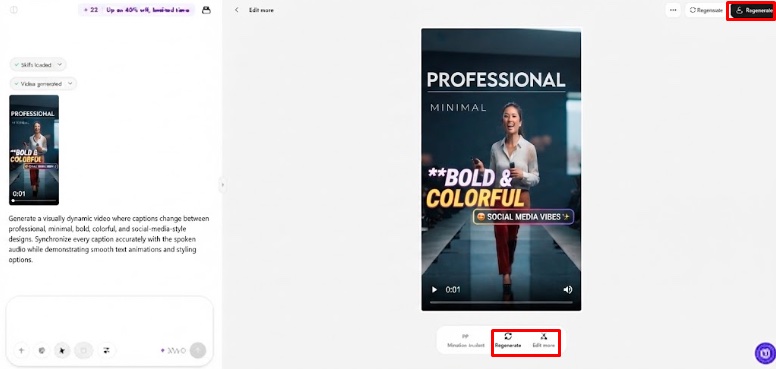Play the main video preview
Image resolution: width=776 pixels, height=369 pixels.
tap(435, 290)
